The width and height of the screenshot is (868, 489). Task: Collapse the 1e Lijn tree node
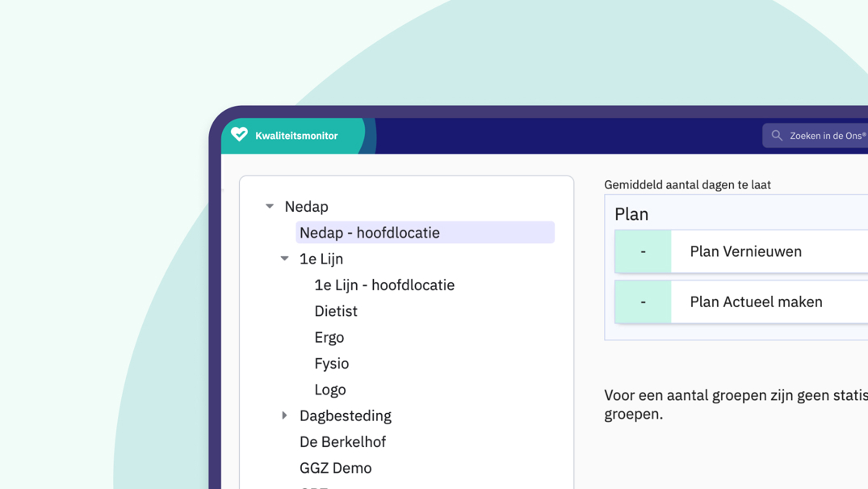click(x=283, y=258)
